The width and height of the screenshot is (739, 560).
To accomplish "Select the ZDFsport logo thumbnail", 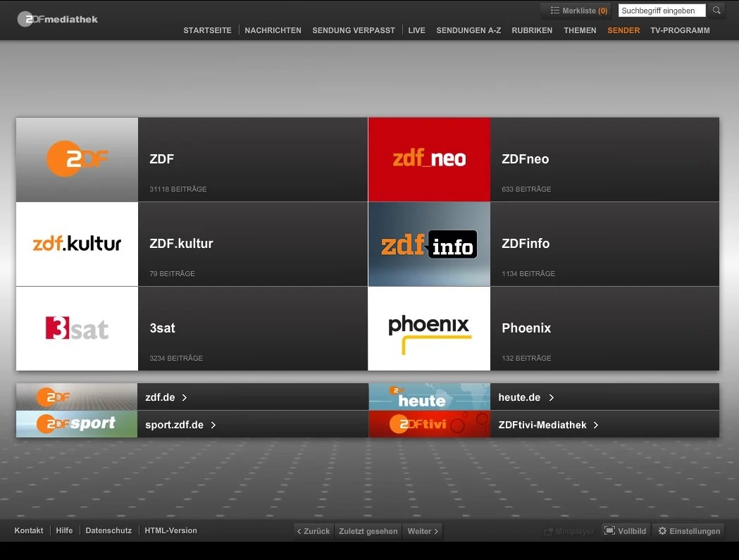I will click(x=76, y=423).
